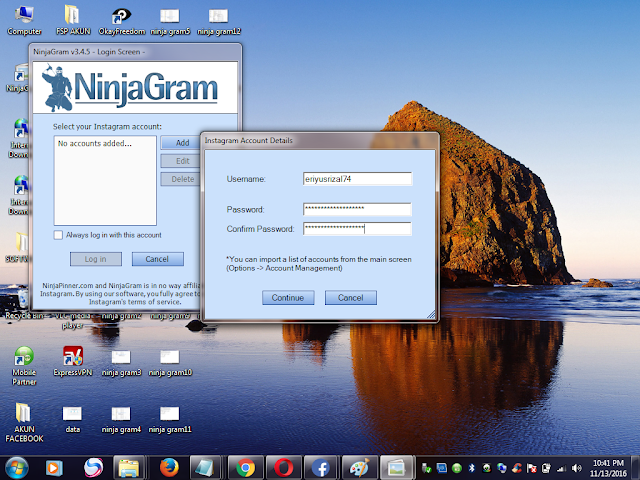Click the swirl browser taskbar icon
640x480 pixels.
click(93, 468)
